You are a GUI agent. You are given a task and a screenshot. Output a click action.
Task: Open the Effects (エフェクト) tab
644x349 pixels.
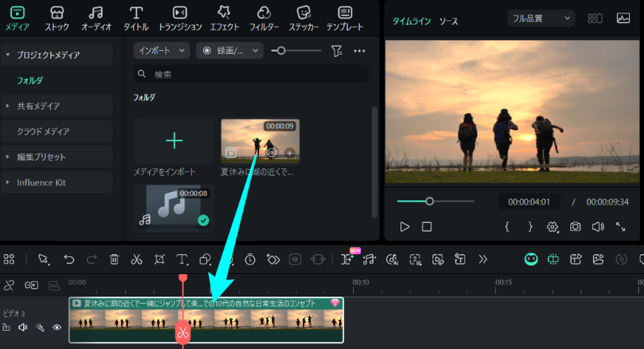[x=224, y=18]
